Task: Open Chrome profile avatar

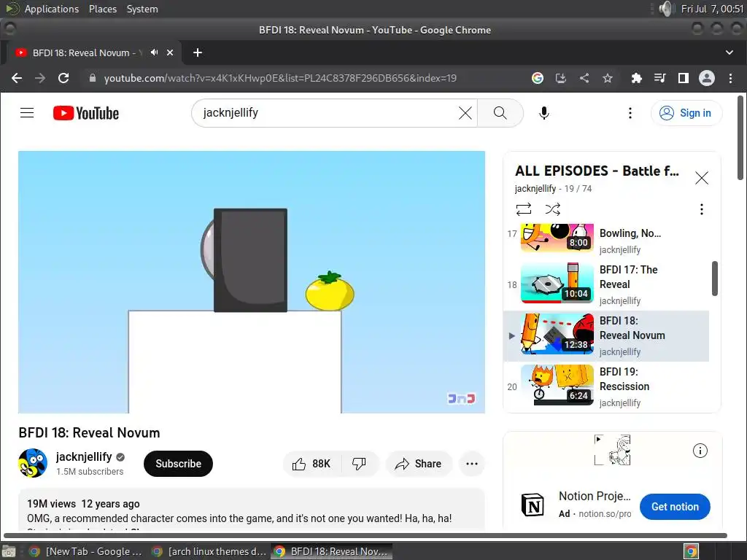Action: tap(706, 78)
